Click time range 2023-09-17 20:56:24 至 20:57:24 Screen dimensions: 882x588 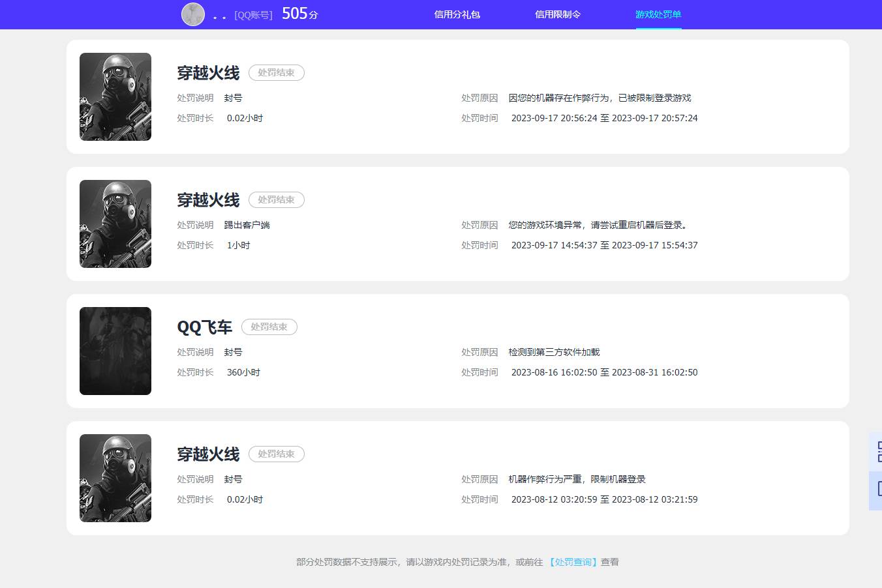[x=604, y=118]
